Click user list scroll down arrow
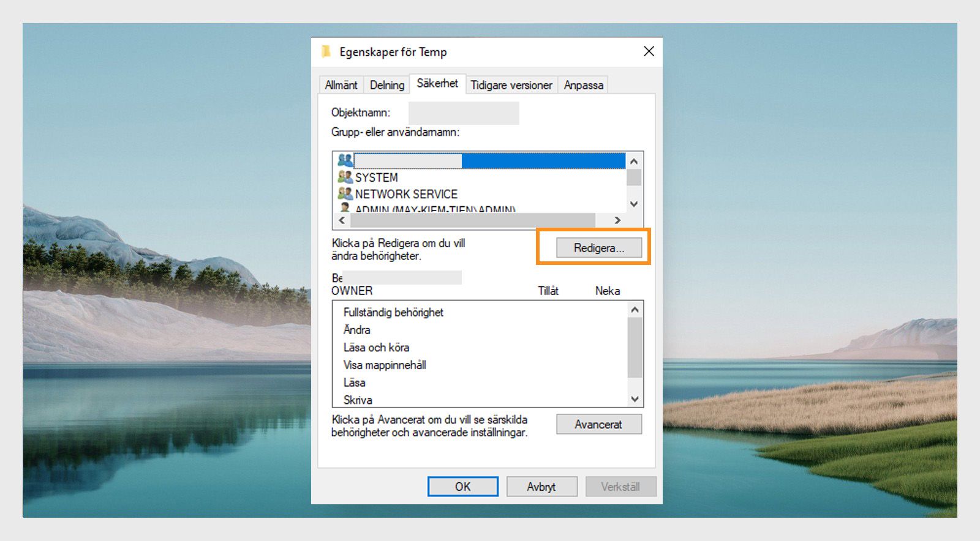980x541 pixels. pos(634,204)
